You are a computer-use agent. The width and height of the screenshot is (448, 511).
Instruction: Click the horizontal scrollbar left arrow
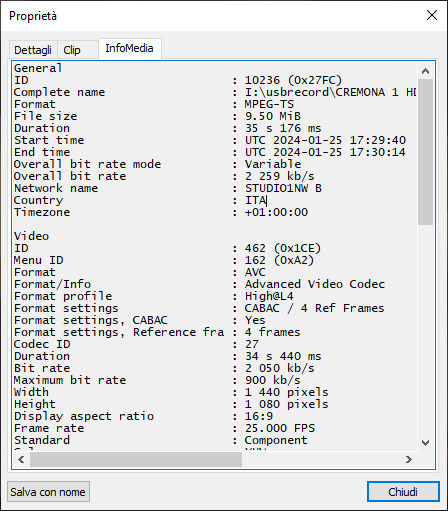(x=21, y=460)
